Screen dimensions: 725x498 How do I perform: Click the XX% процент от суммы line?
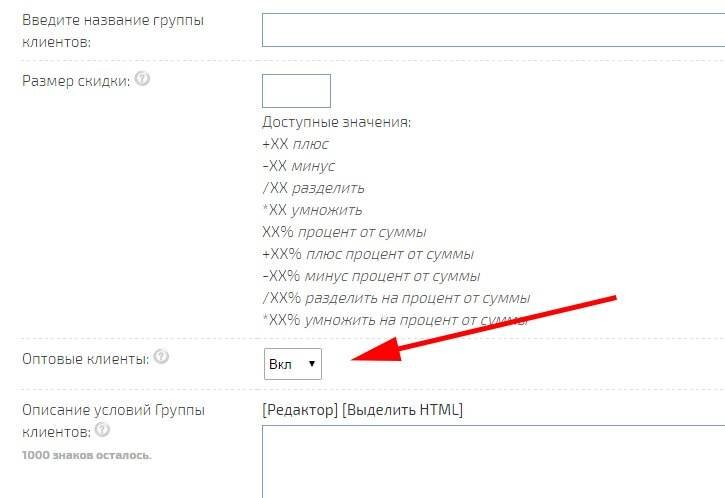click(x=344, y=232)
